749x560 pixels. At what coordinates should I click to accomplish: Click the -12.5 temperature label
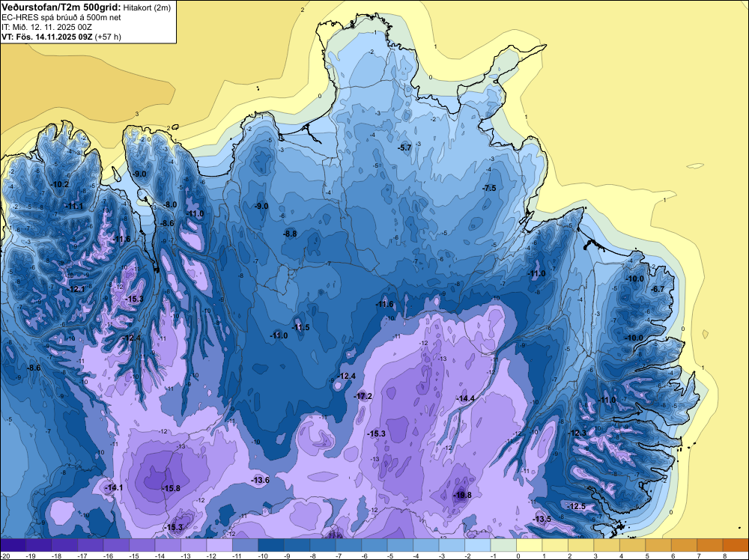pyautogui.click(x=577, y=506)
